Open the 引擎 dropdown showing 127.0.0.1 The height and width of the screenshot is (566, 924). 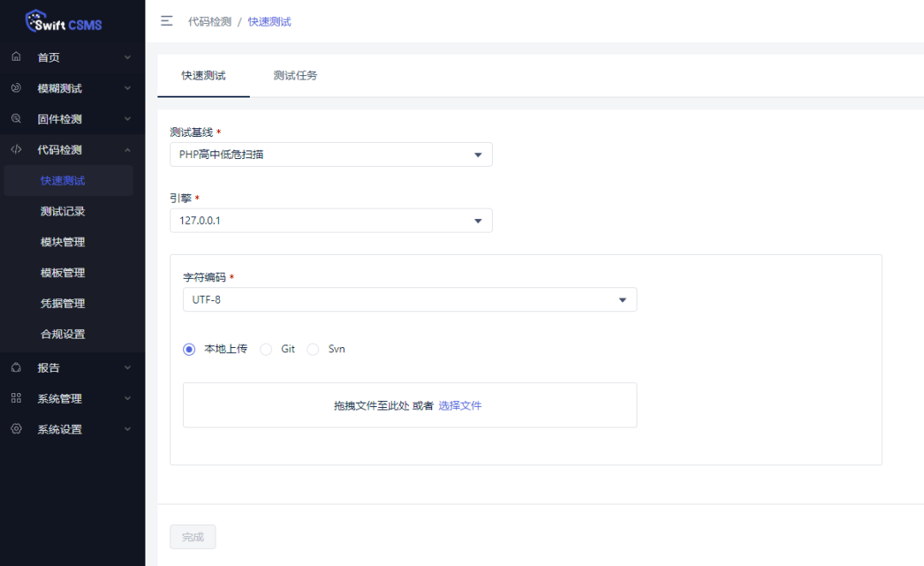(331, 221)
